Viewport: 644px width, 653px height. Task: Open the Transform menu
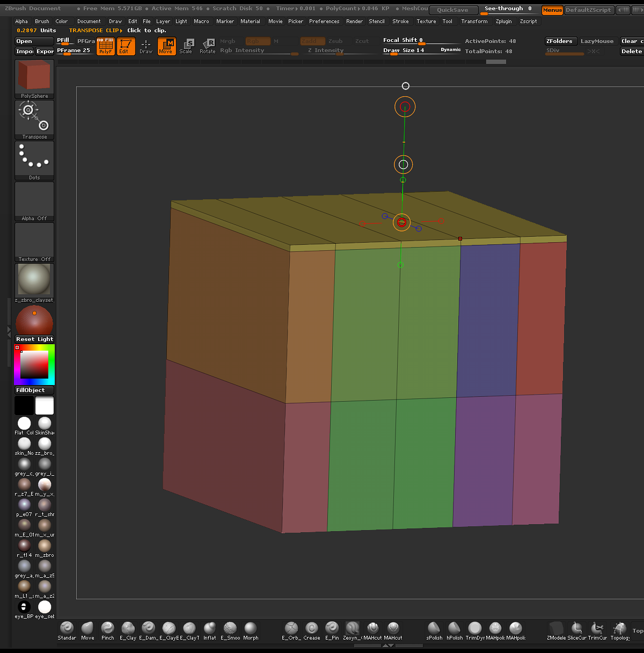(x=474, y=21)
